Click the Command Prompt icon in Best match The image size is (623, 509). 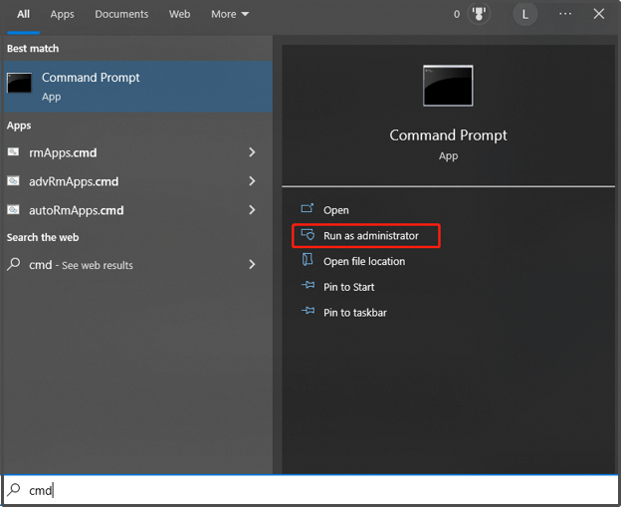point(19,83)
